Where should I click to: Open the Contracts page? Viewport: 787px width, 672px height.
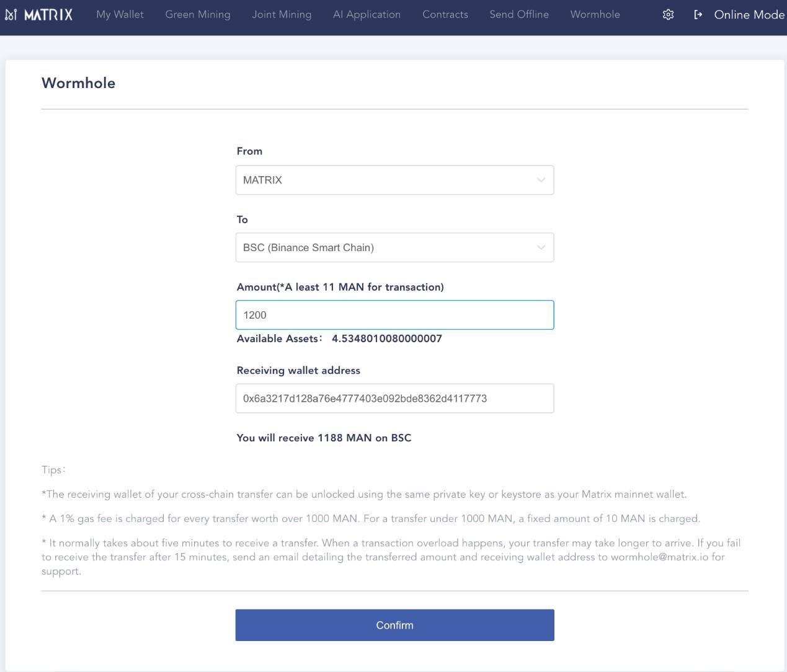445,14
